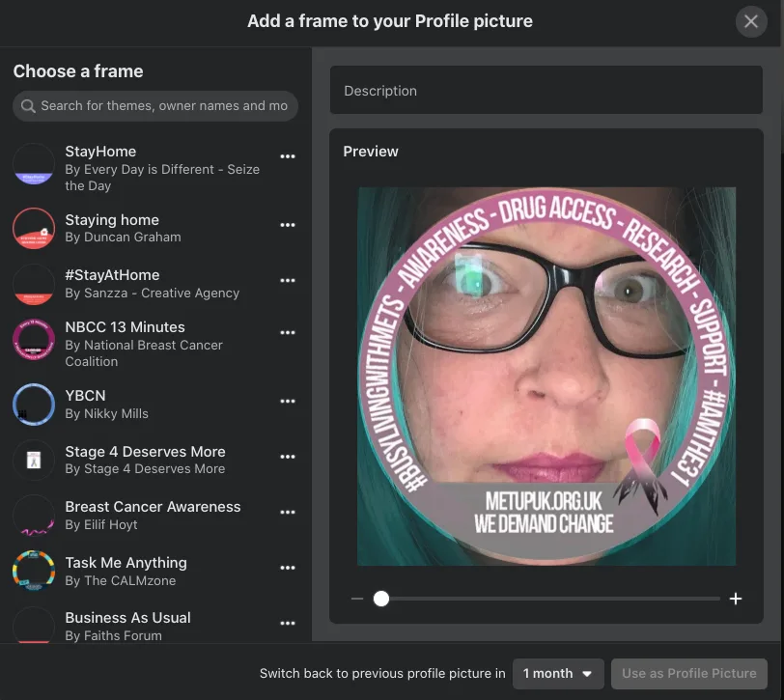
Task: Click 'YBCN' title text
Action: [x=86, y=396]
